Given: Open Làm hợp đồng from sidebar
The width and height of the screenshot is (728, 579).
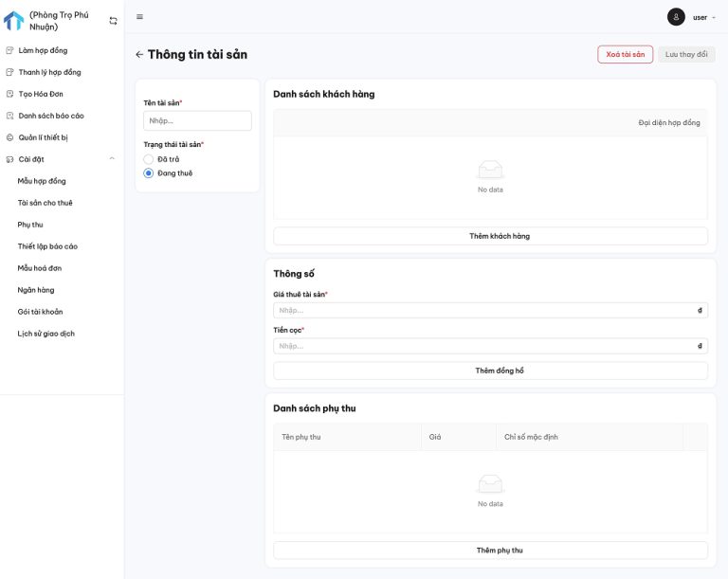Looking at the screenshot, I should pos(43,50).
